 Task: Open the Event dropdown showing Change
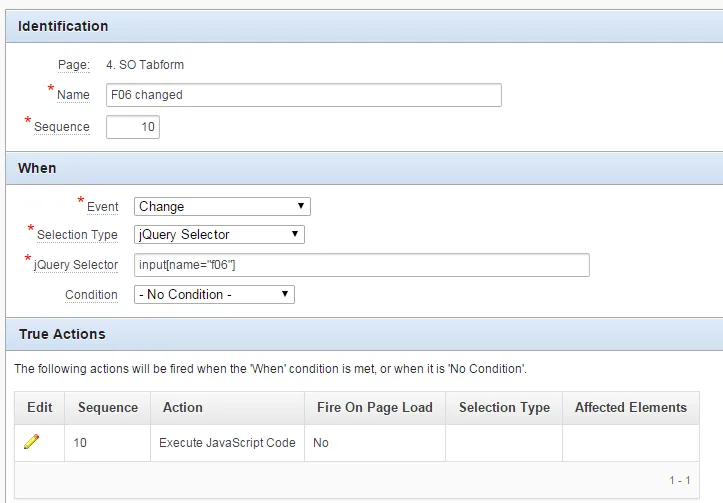222,206
